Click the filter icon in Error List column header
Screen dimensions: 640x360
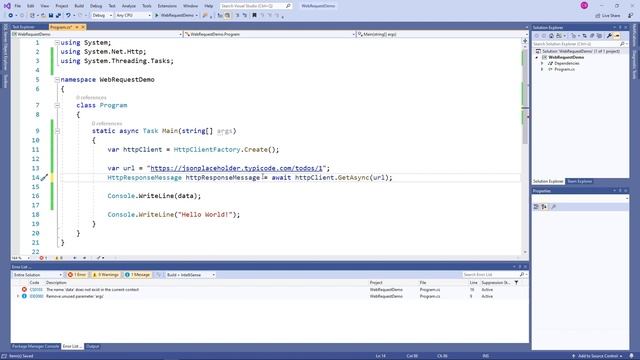516,282
